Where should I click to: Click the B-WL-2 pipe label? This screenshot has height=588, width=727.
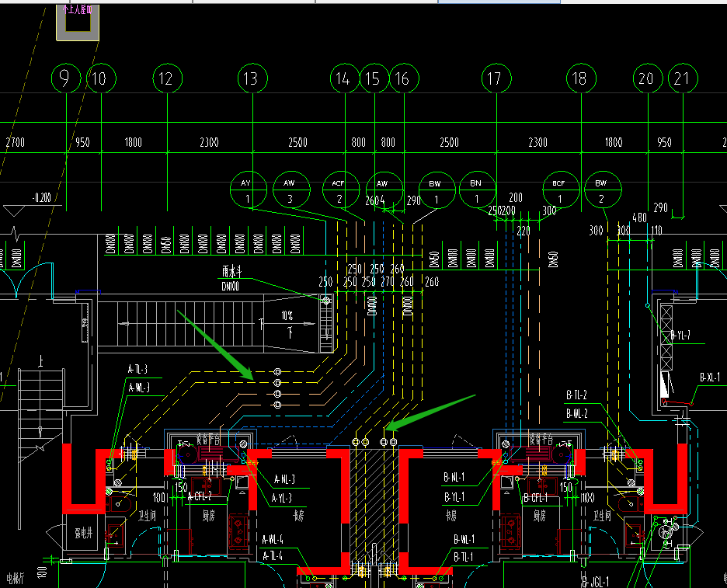tap(577, 414)
